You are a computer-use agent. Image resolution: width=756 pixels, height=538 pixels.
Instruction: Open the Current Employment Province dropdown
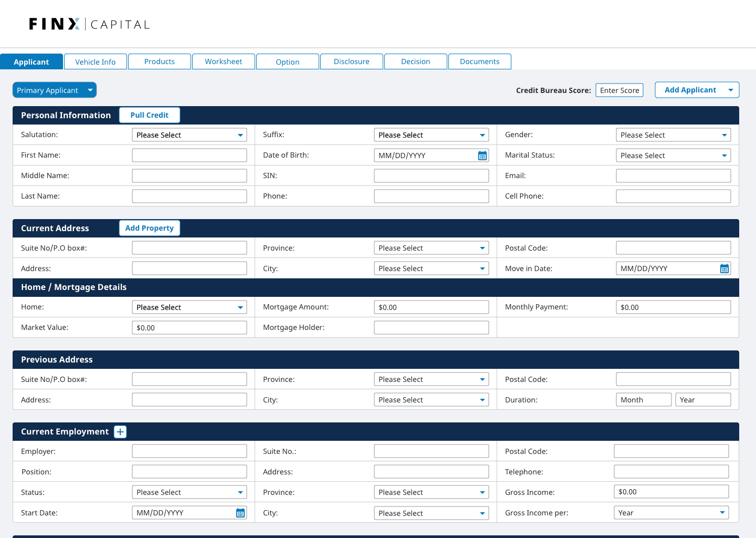(x=432, y=492)
